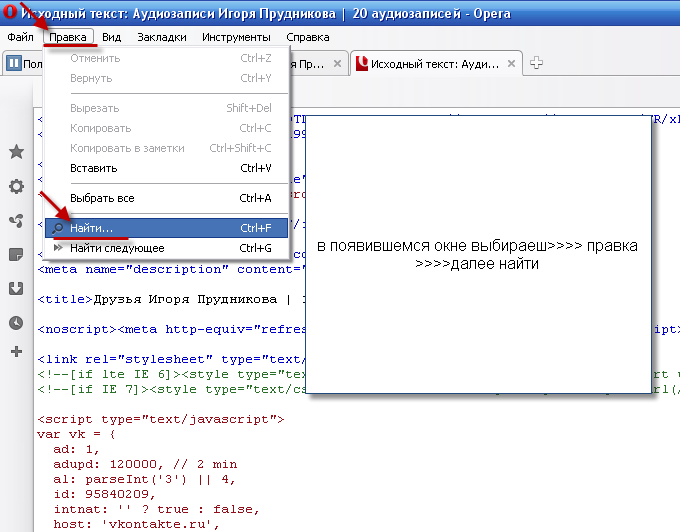Open the Bookmarks star panel
This screenshot has height=532, width=680.
16,152
